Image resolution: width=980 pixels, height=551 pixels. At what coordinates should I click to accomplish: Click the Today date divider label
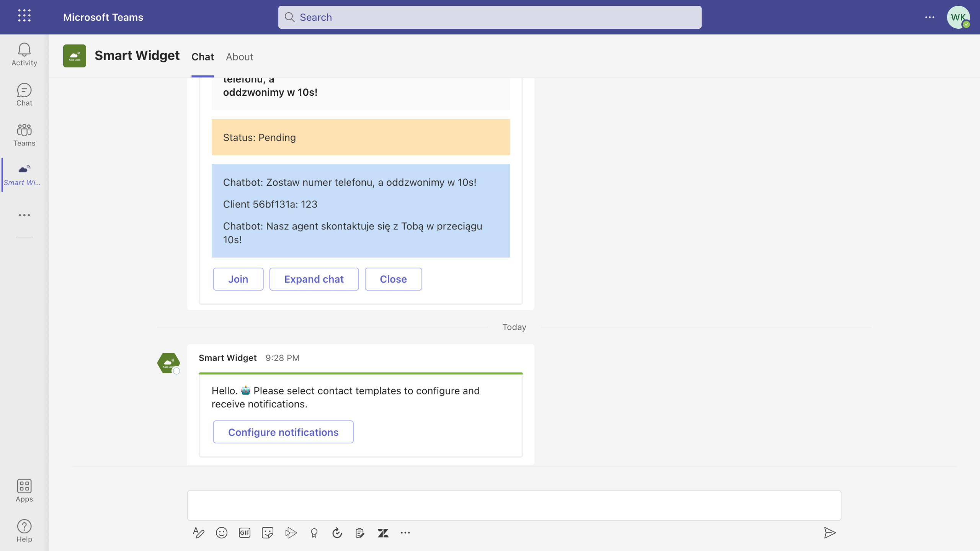(514, 327)
